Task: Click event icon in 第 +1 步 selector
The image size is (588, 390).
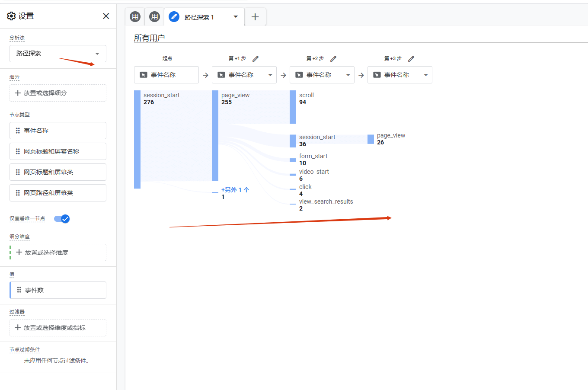Action: point(221,75)
